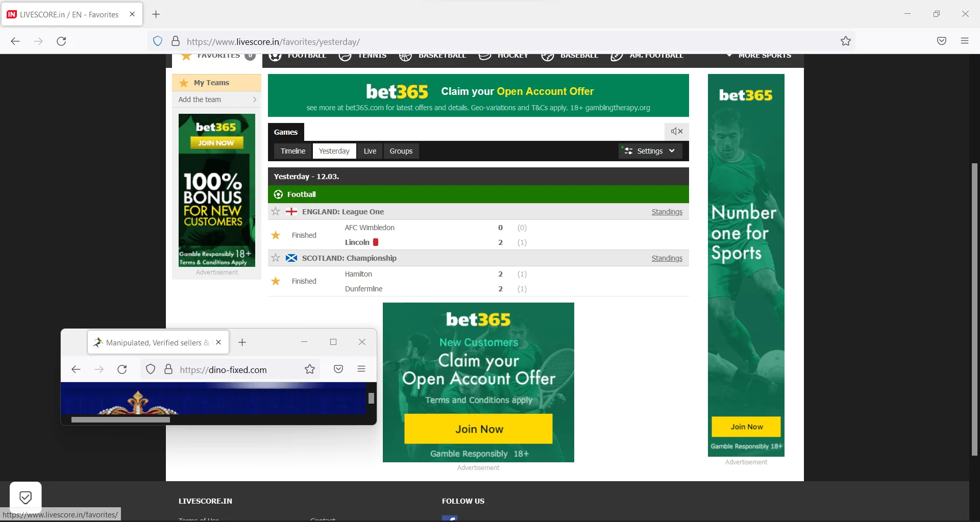The height and width of the screenshot is (522, 980).
Task: Click the Join Now button in center bet365 ad
Action: click(479, 429)
